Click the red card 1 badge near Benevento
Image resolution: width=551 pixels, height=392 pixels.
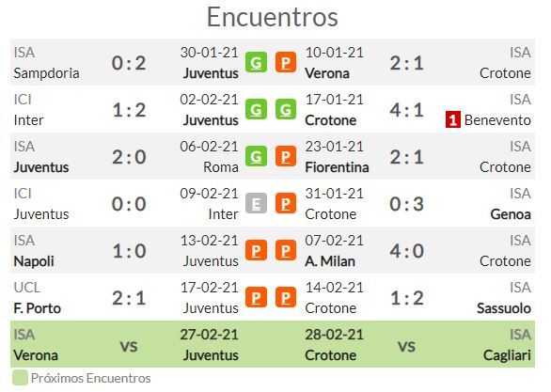tap(453, 120)
